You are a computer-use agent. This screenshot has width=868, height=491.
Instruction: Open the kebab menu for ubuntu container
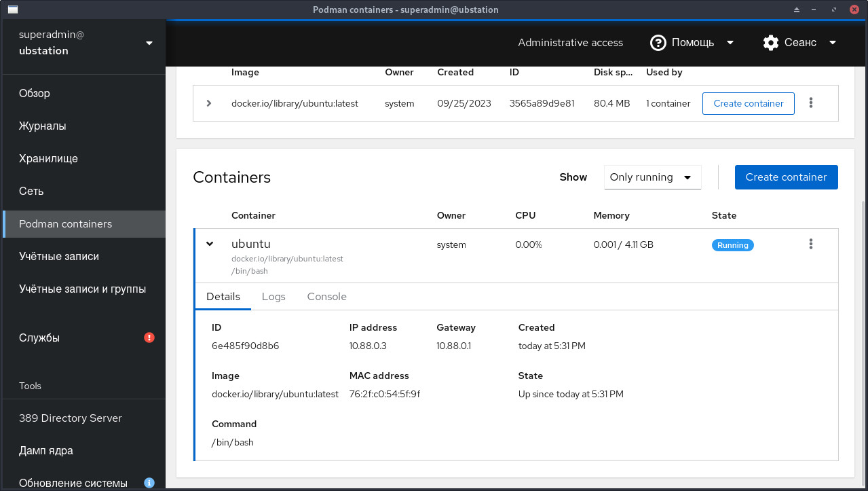point(811,244)
